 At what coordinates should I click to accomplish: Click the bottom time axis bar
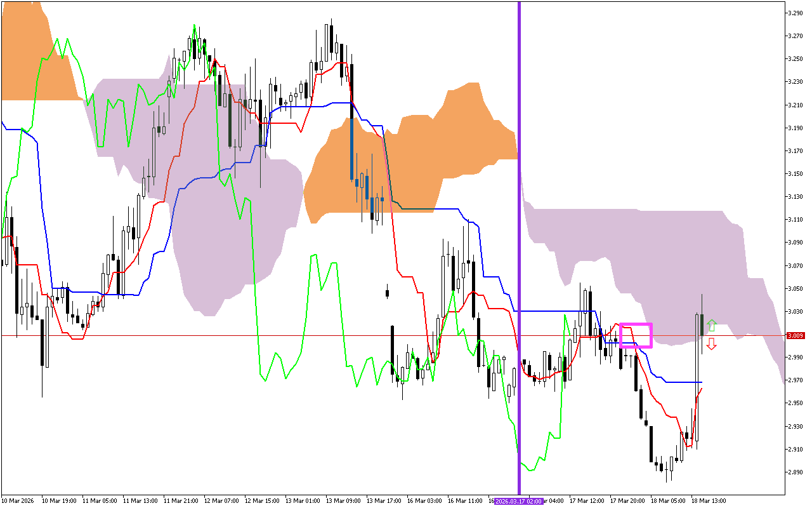[254, 500]
